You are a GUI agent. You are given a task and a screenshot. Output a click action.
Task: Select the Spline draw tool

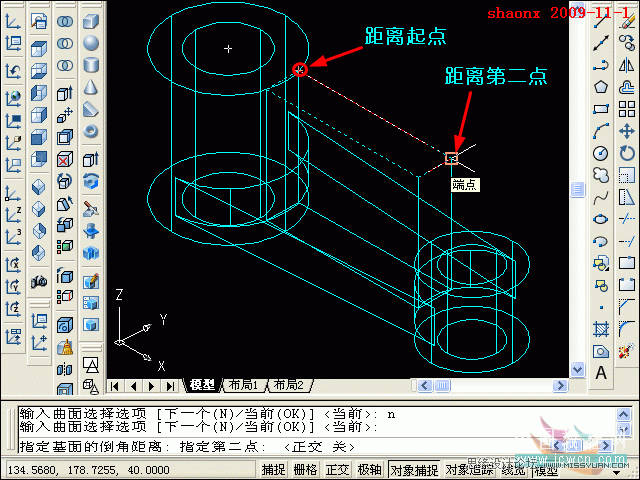point(601,198)
